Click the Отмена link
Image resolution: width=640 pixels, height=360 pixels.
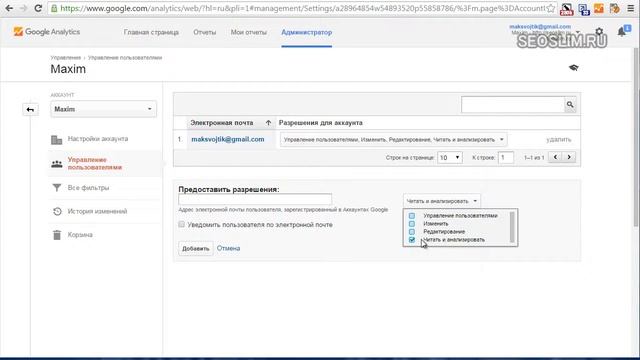point(228,248)
